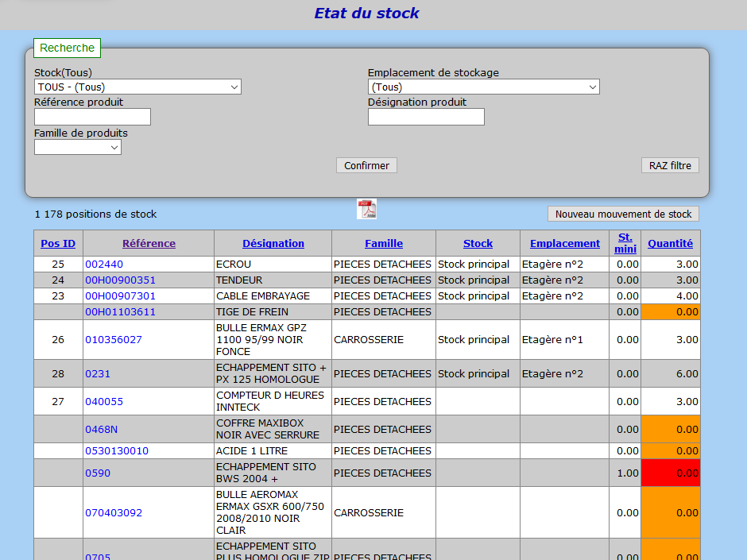Sort by Quantité column header

[x=670, y=244]
